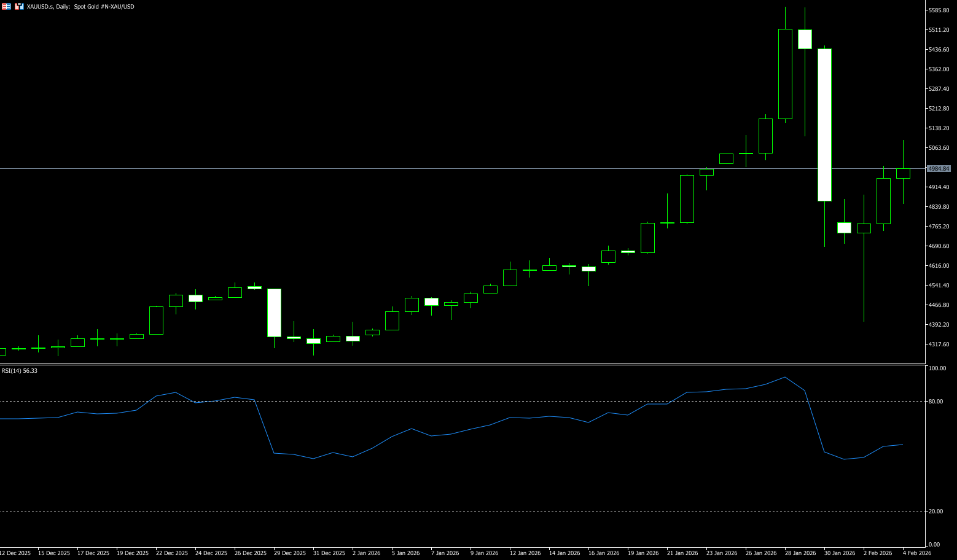957x560 pixels.
Task: Click the 22 Dec 2025 date label
Action: pyautogui.click(x=172, y=553)
